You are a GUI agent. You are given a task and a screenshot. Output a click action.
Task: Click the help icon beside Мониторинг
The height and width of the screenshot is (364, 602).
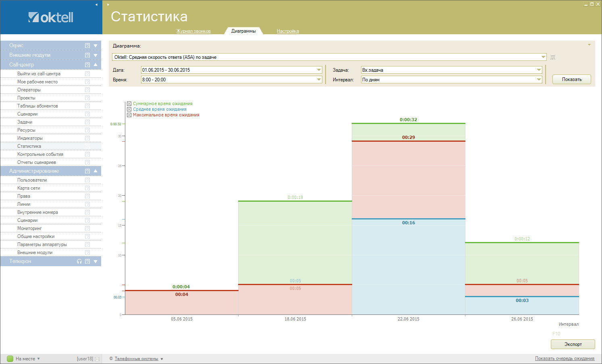87,228
